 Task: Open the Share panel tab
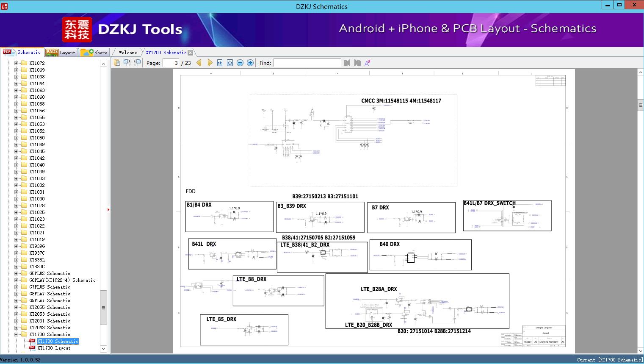point(94,52)
